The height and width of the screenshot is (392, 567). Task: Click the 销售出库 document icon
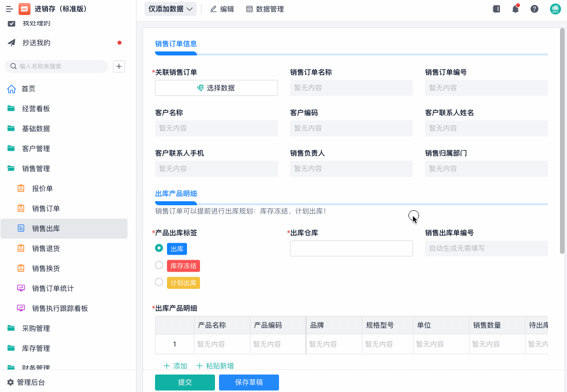click(21, 228)
